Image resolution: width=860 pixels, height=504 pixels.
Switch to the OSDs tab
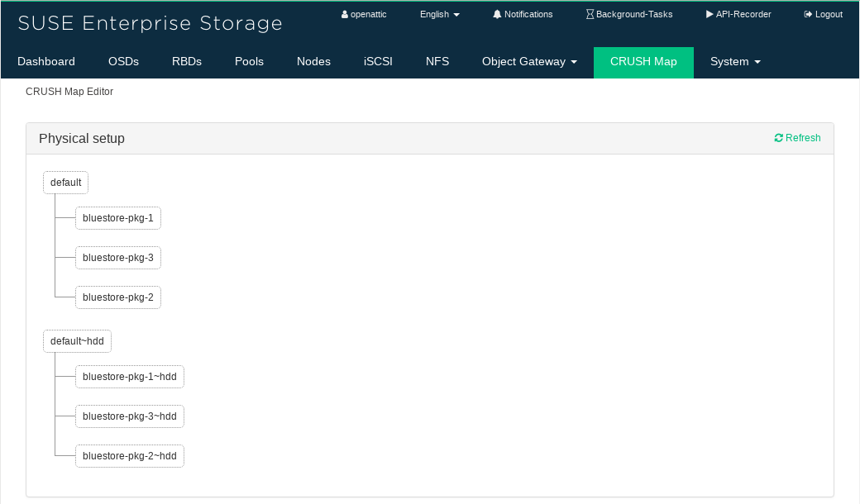pos(123,62)
